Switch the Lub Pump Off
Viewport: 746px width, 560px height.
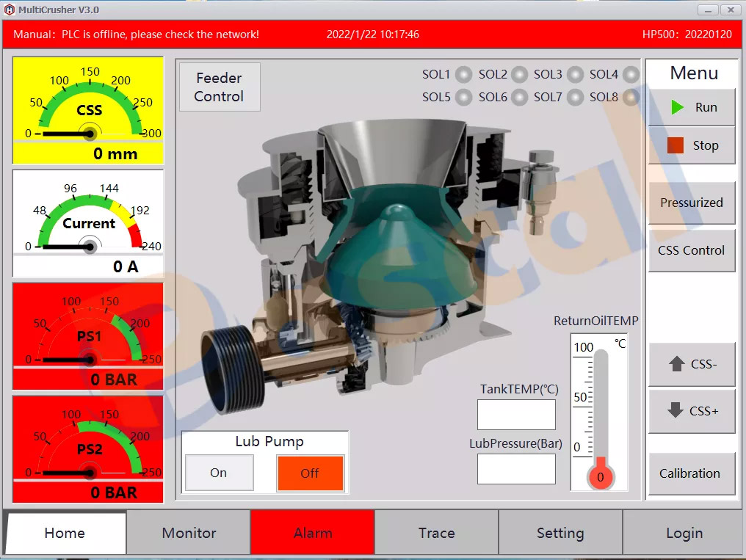tap(310, 473)
